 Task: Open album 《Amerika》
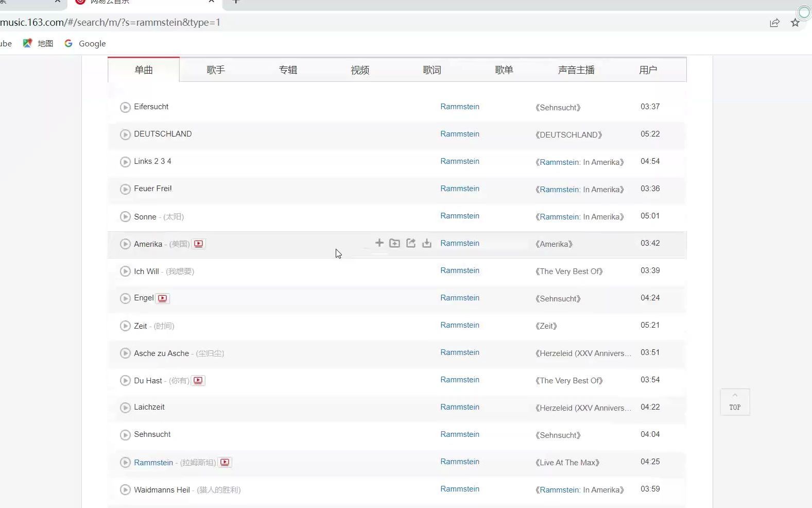pyautogui.click(x=554, y=244)
